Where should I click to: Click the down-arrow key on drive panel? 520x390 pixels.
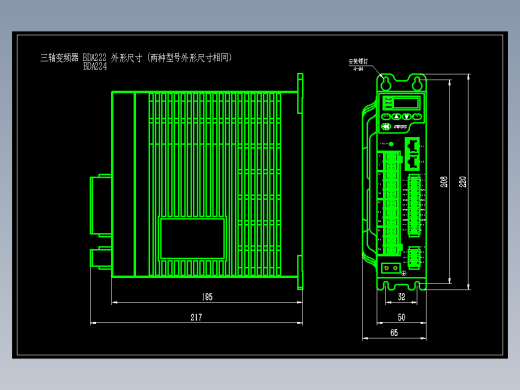click(407, 116)
